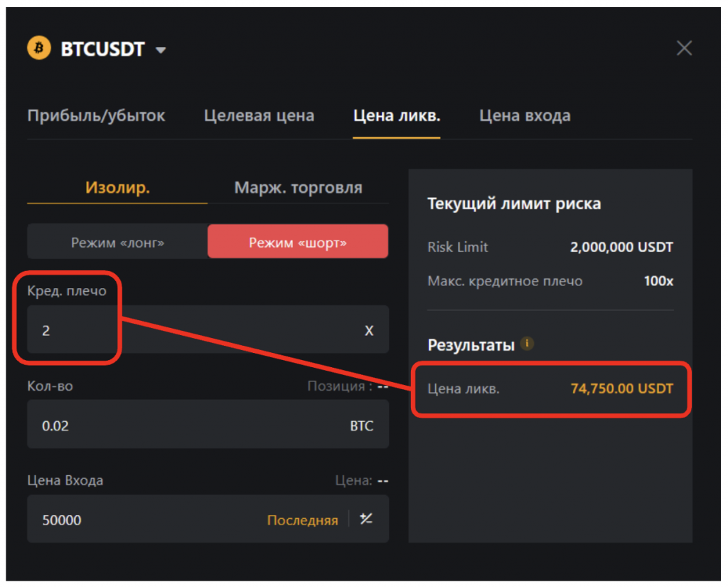Screen dimensions: 728x587
Task: Open the BTCUSDT pair dropdown arrow
Action: (161, 50)
